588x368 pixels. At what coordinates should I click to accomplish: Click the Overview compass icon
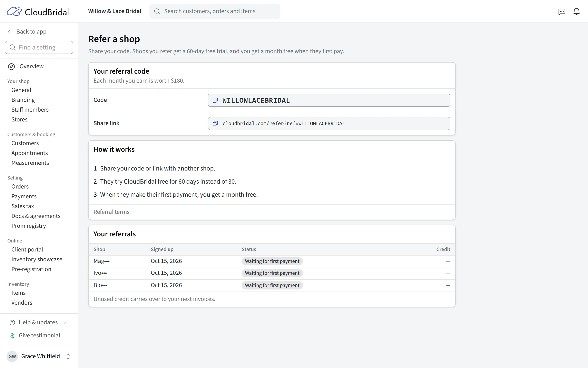(11, 66)
